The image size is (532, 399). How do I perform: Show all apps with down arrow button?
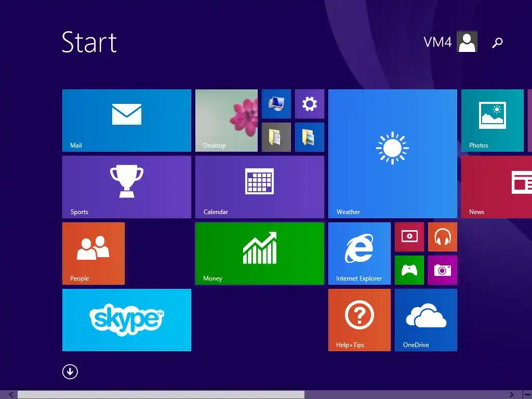tap(70, 371)
